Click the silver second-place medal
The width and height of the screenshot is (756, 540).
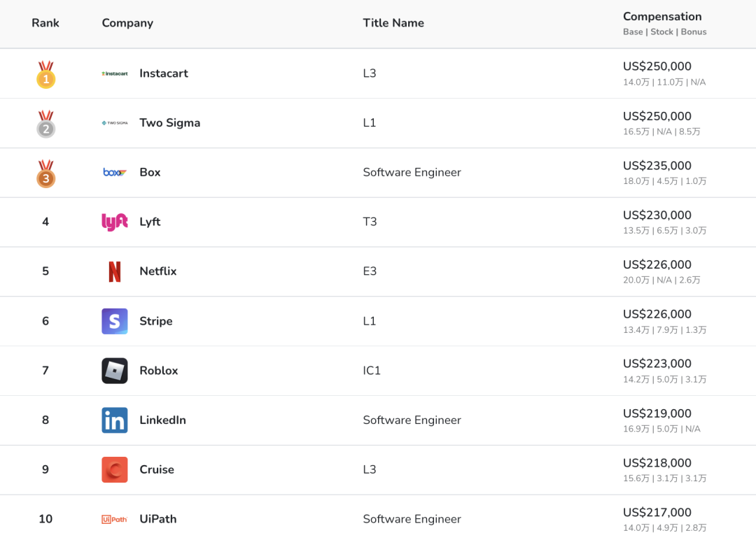tap(46, 125)
